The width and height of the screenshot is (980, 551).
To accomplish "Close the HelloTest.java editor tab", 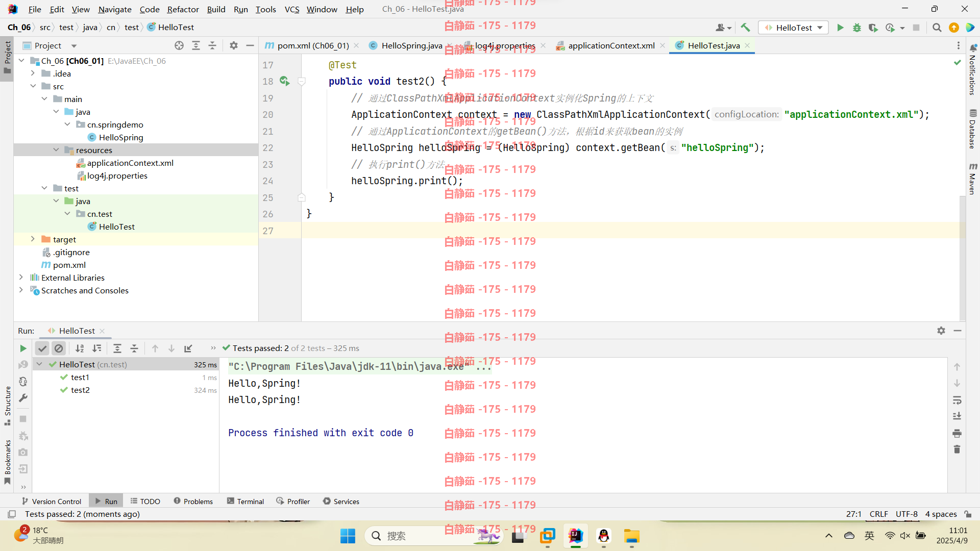I will tap(747, 45).
